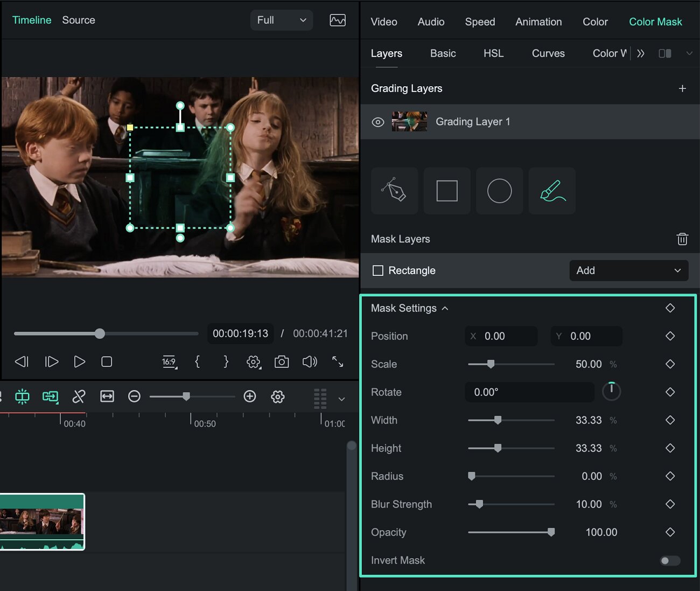Viewport: 700px width, 591px height.
Task: Click the preview playhead scrubber handle
Action: pos(100,333)
